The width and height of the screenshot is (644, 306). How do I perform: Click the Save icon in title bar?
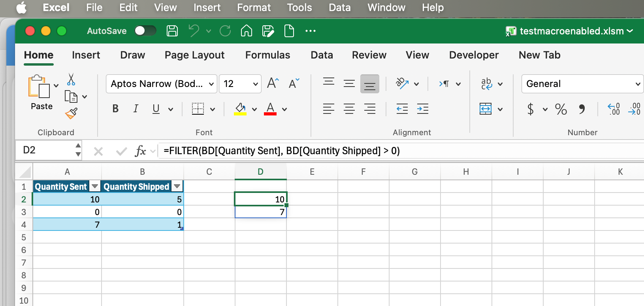[x=172, y=31]
